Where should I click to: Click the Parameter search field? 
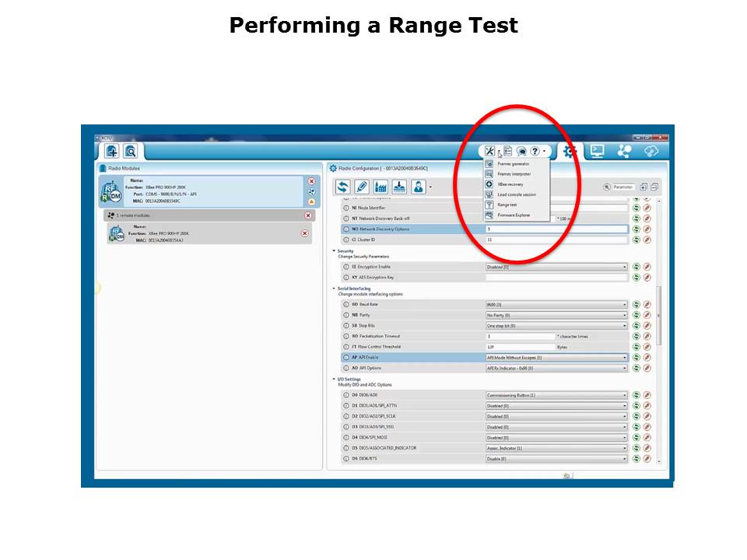(623, 187)
